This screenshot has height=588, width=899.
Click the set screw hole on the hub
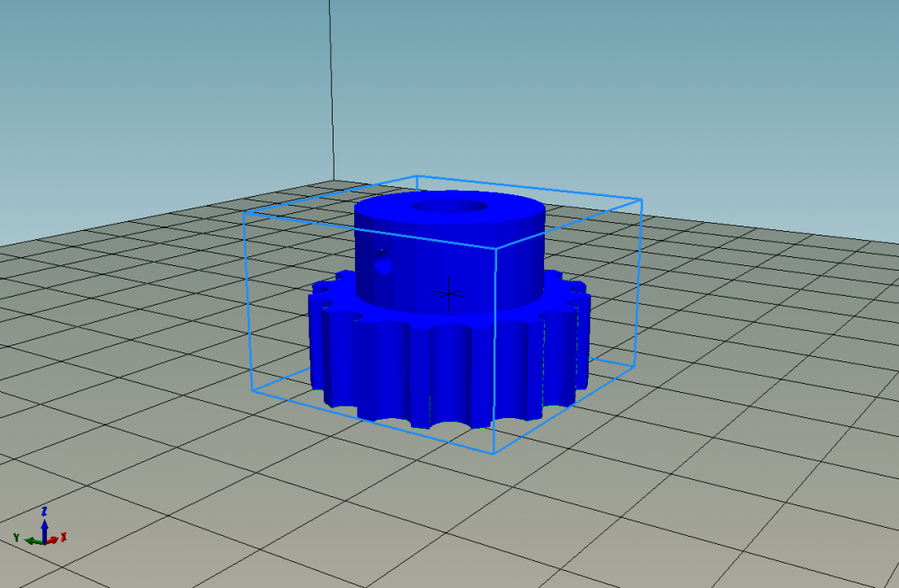point(384,264)
